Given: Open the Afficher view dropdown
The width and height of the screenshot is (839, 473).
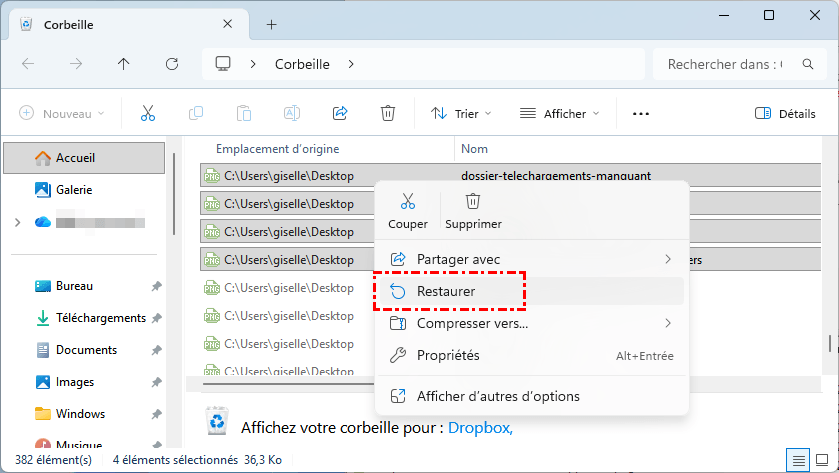Looking at the screenshot, I should pos(560,113).
